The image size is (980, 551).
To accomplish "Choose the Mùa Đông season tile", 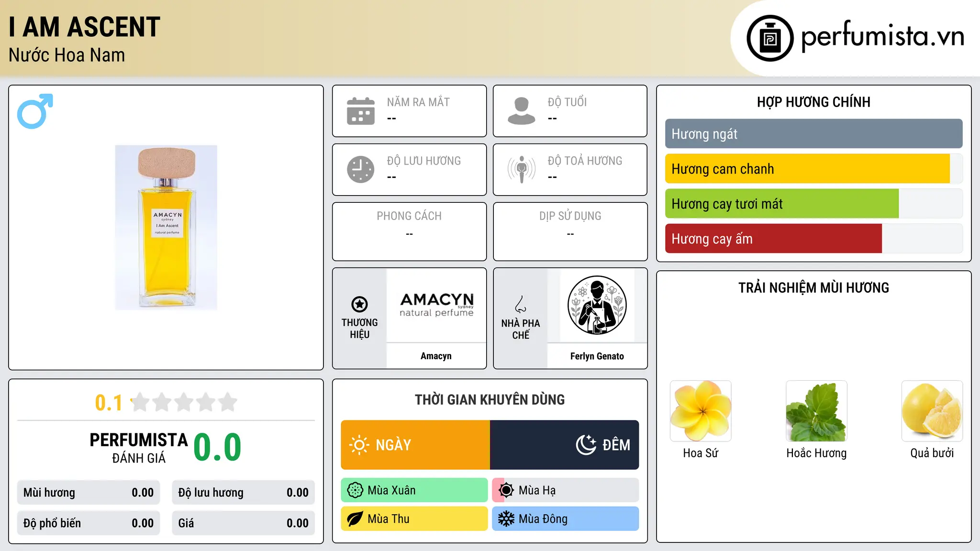I will click(x=566, y=519).
